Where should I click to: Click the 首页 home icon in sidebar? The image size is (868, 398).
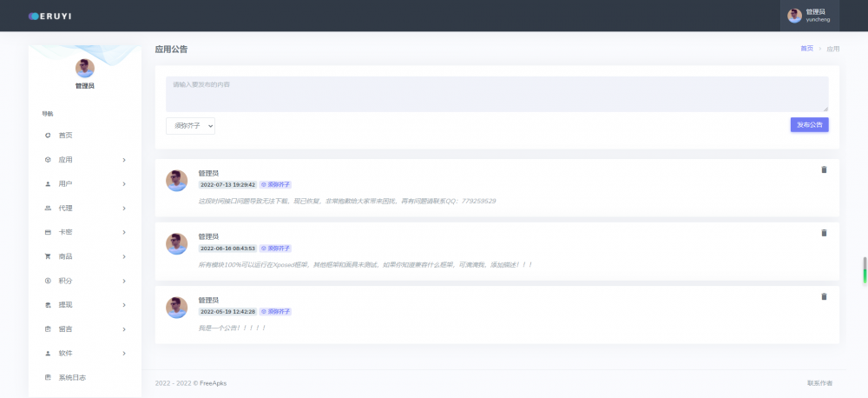(x=48, y=136)
